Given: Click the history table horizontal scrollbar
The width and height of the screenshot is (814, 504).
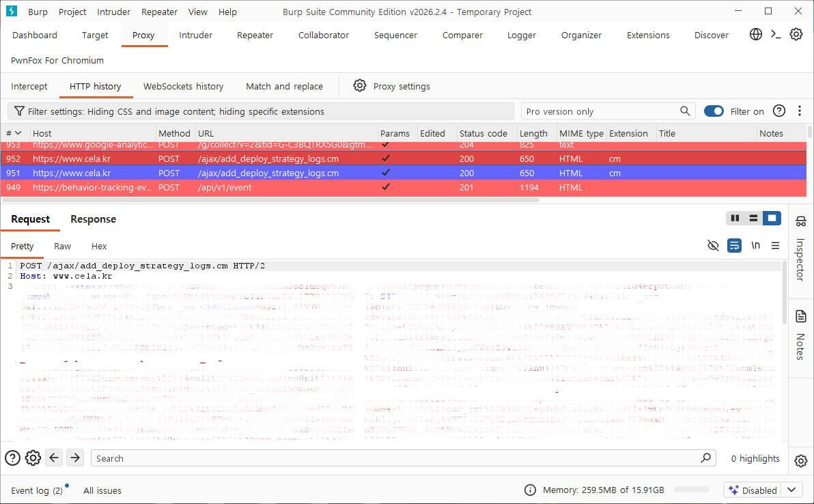Looking at the screenshot, I should [270, 200].
